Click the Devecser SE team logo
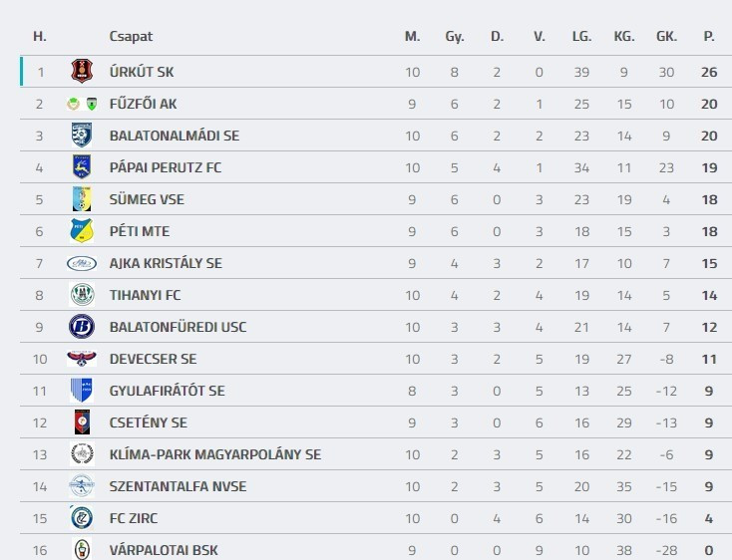 click(81, 359)
